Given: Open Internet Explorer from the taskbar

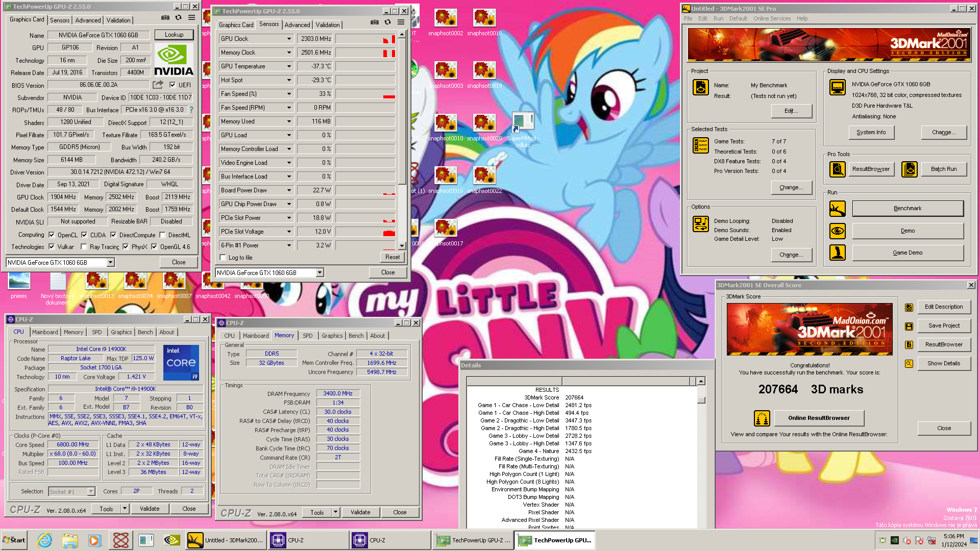Looking at the screenshot, I should click(45, 540).
